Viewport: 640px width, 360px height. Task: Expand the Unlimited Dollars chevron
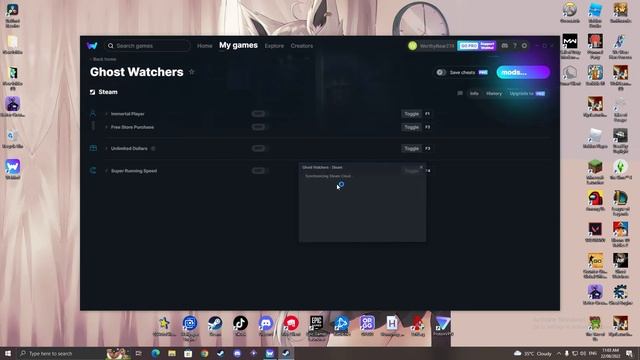pyautogui.click(x=107, y=148)
